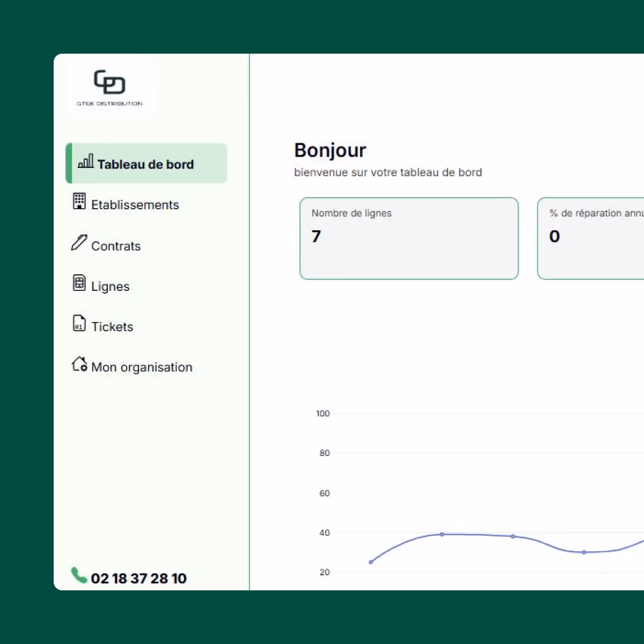Select the lowest dip point on the chart curve
Viewport: 644px width, 644px height.
[583, 552]
